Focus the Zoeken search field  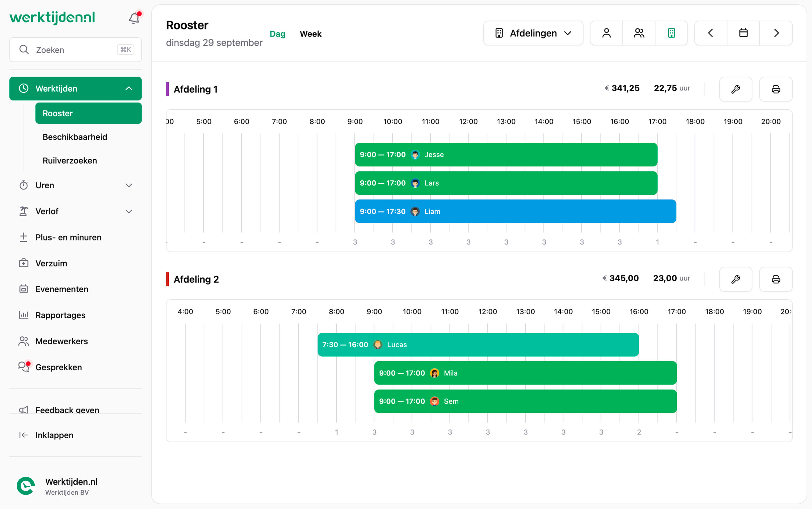[x=75, y=50]
